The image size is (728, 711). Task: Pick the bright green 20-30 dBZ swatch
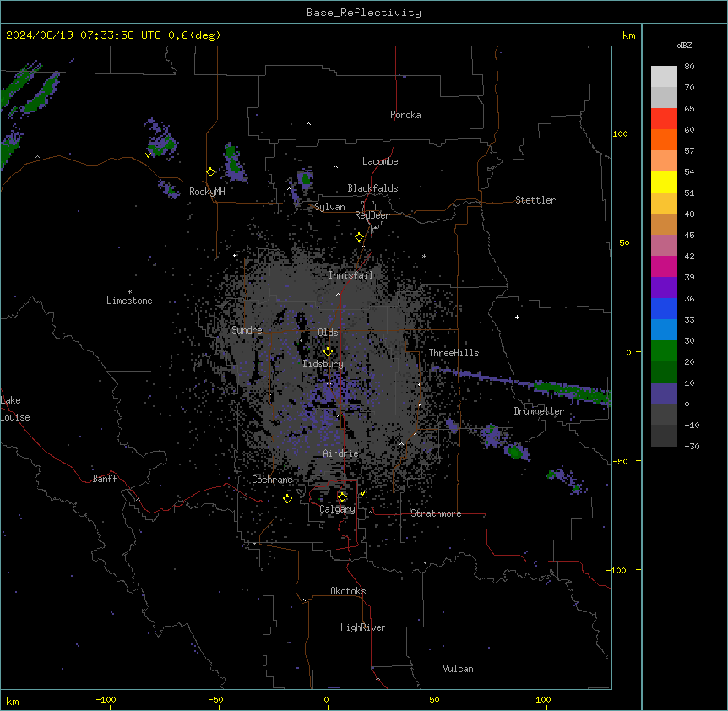pyautogui.click(x=664, y=351)
